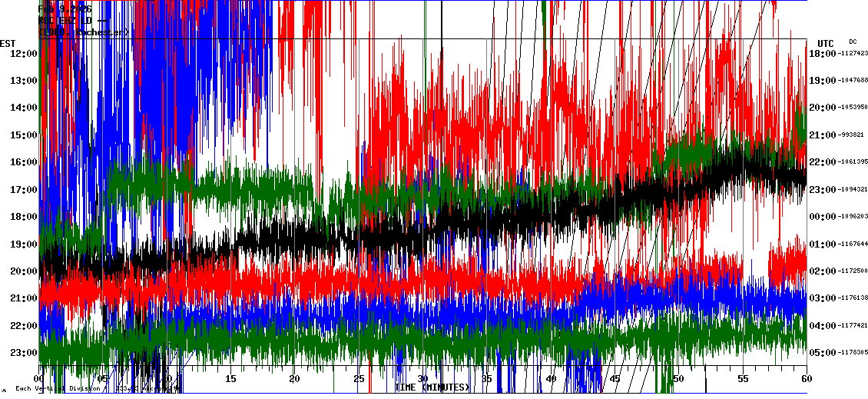
Task: Click the 20:00 EST row label
Action: point(25,271)
